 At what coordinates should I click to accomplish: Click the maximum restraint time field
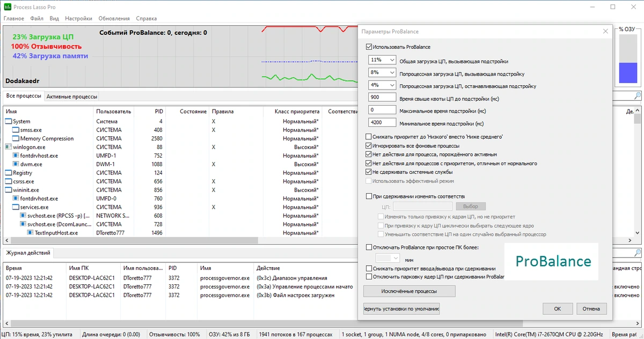382,110
